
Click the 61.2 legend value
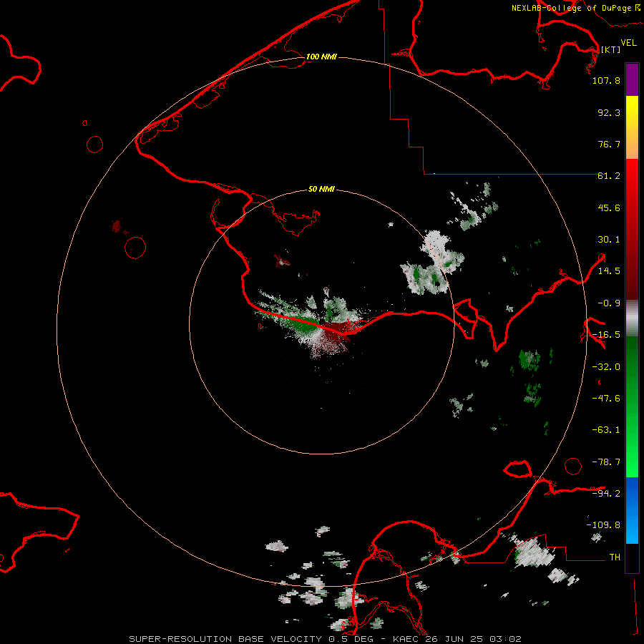click(609, 176)
